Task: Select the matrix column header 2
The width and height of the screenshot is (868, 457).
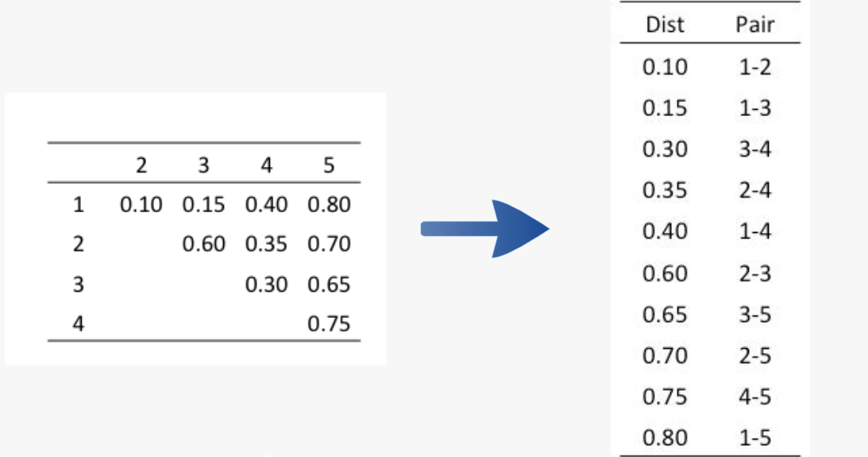Action: (141, 165)
